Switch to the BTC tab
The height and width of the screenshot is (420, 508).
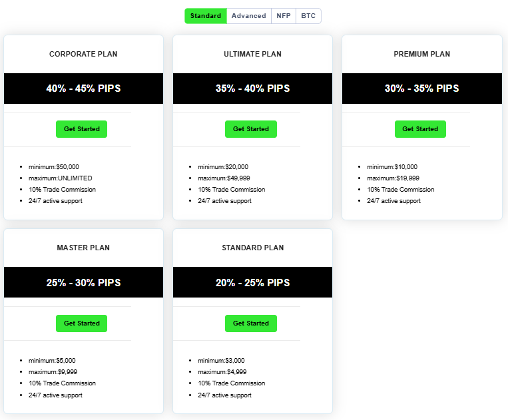[x=308, y=16]
